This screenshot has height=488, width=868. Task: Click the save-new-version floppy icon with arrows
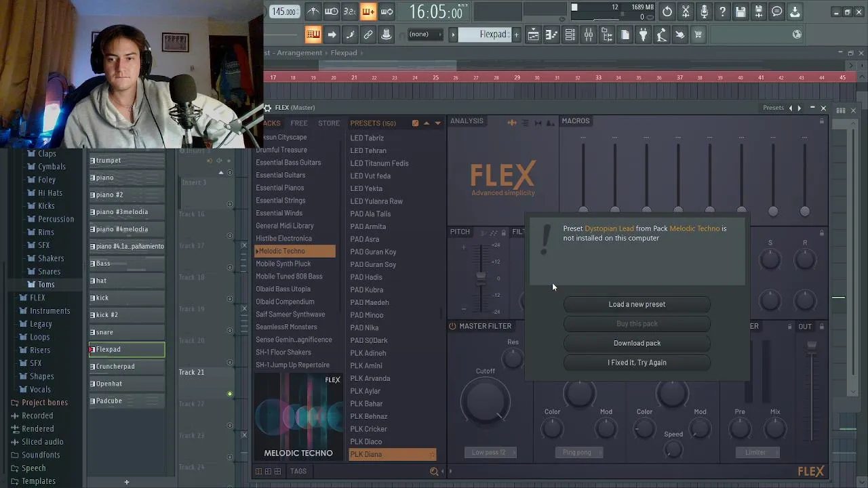pos(759,12)
